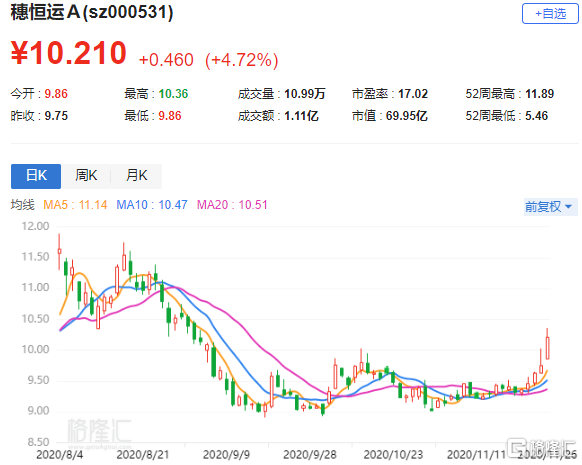The image size is (582, 465).
Task: Click the MA20 : 10.51 legend
Action: click(232, 205)
